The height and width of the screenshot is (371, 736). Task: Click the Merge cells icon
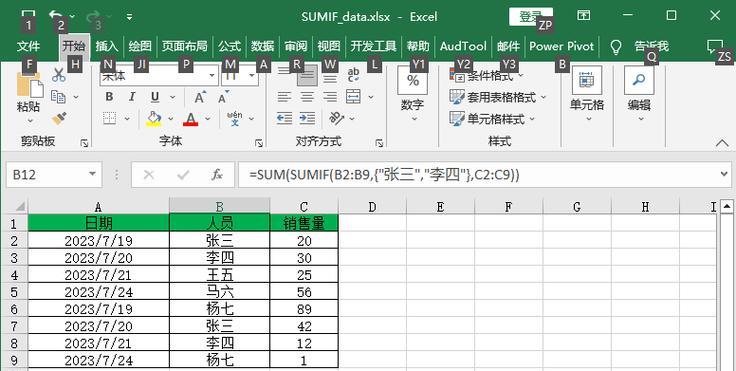click(353, 97)
